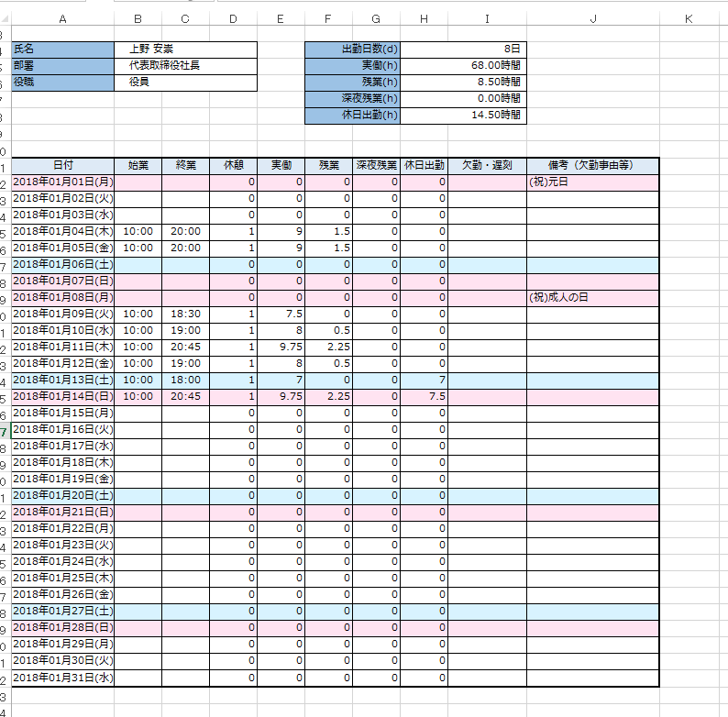Screen dimensions: 728x717
Task: Click worked hours 9.75 on 01月11日(木)
Action: click(x=281, y=347)
